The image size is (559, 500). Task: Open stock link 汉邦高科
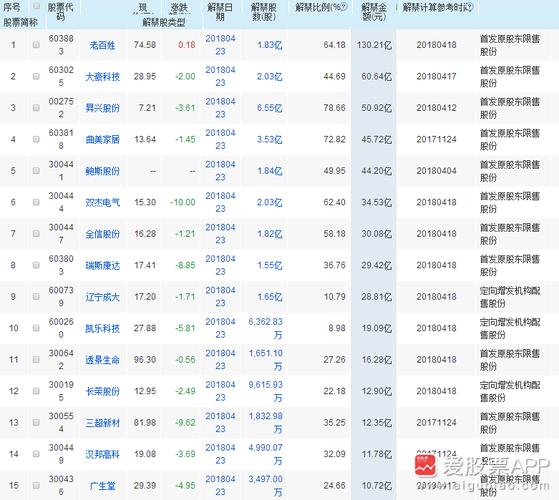(103, 454)
